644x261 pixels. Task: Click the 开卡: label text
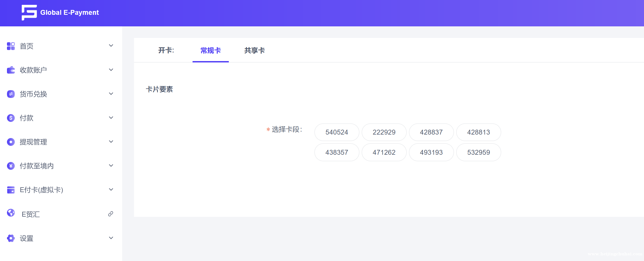pyautogui.click(x=166, y=50)
